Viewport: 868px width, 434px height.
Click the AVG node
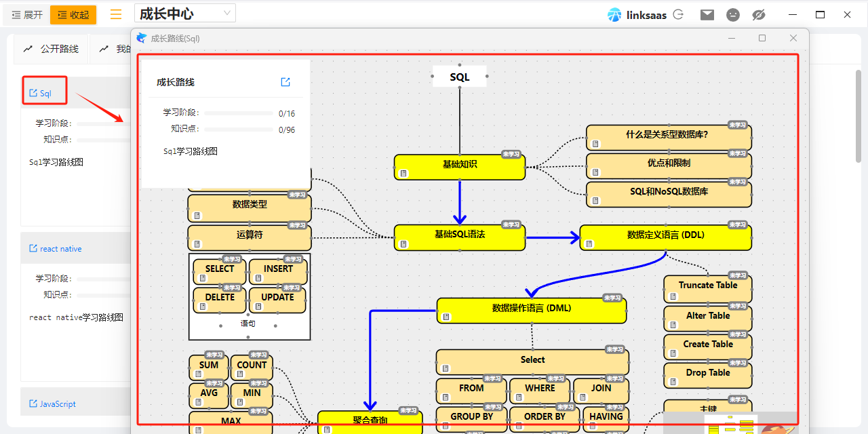click(209, 395)
